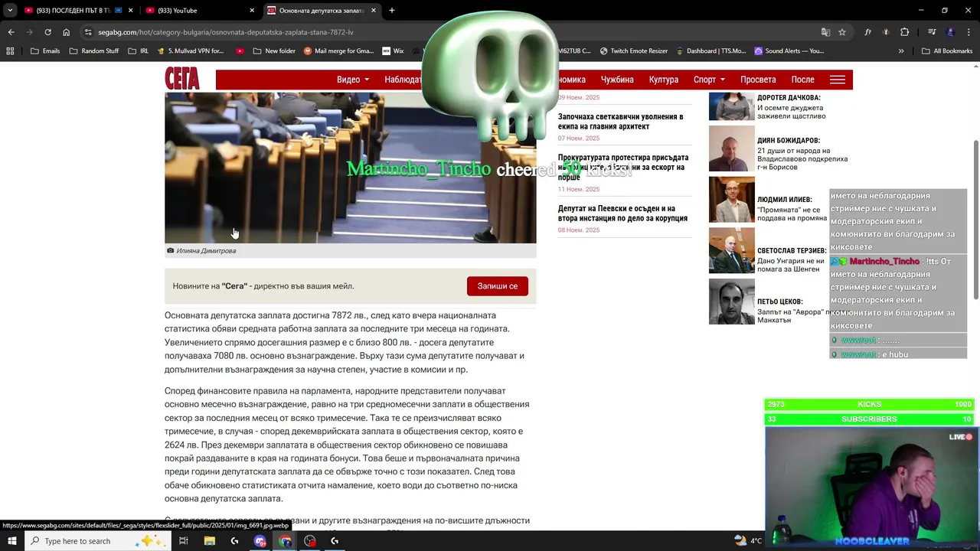The width and height of the screenshot is (980, 551).
Task: Close the 'ПОСЛЕДЕН ПЪТ' YouTube tab
Action: coord(130,11)
